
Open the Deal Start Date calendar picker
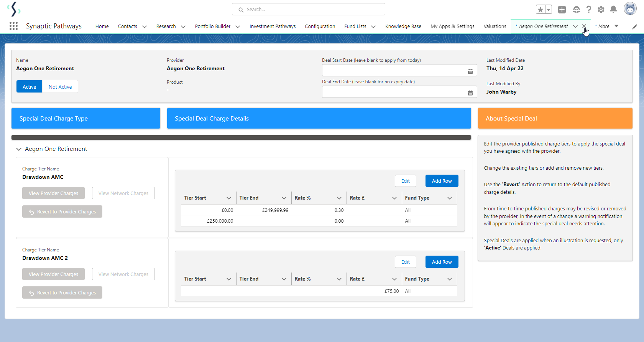click(x=470, y=71)
